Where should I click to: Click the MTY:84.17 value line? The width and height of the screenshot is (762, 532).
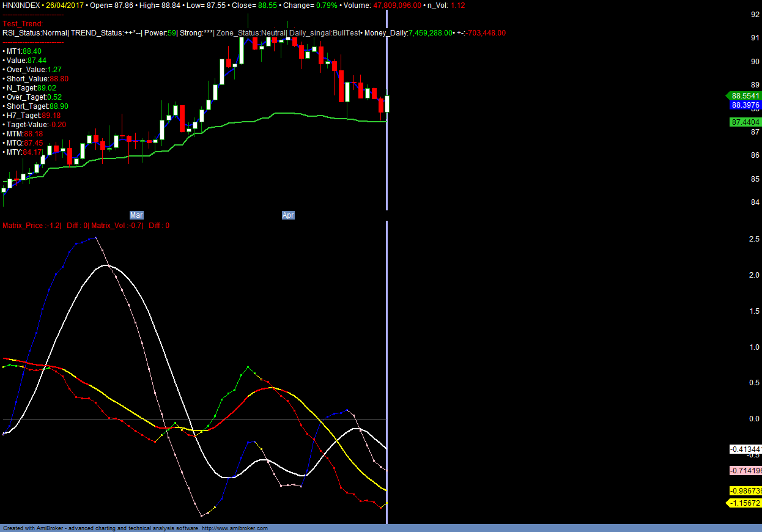point(24,152)
